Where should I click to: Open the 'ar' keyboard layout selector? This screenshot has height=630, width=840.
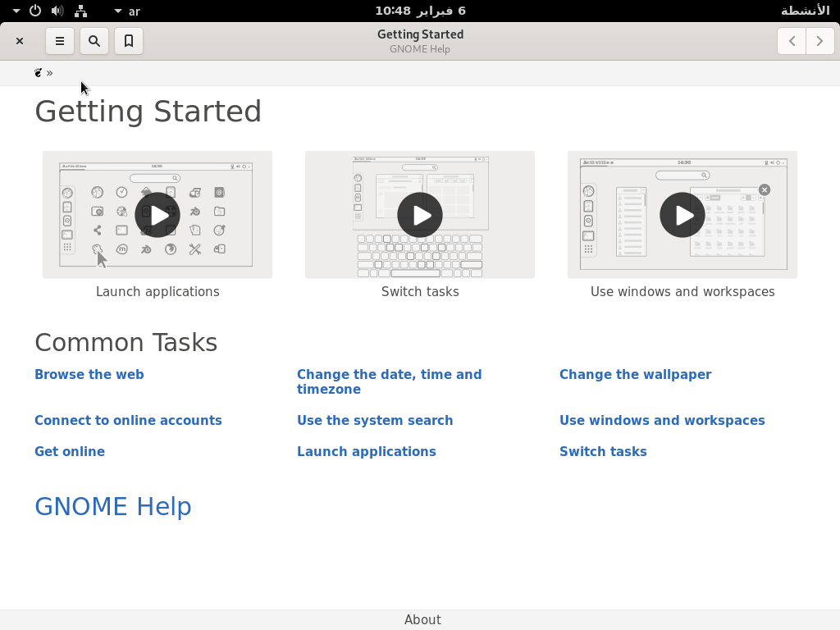pyautogui.click(x=128, y=11)
